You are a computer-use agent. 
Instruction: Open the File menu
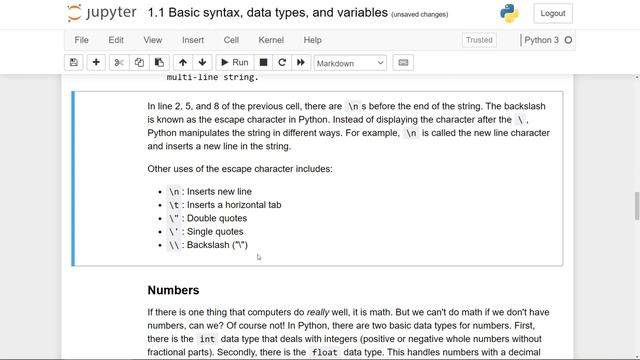coord(81,40)
